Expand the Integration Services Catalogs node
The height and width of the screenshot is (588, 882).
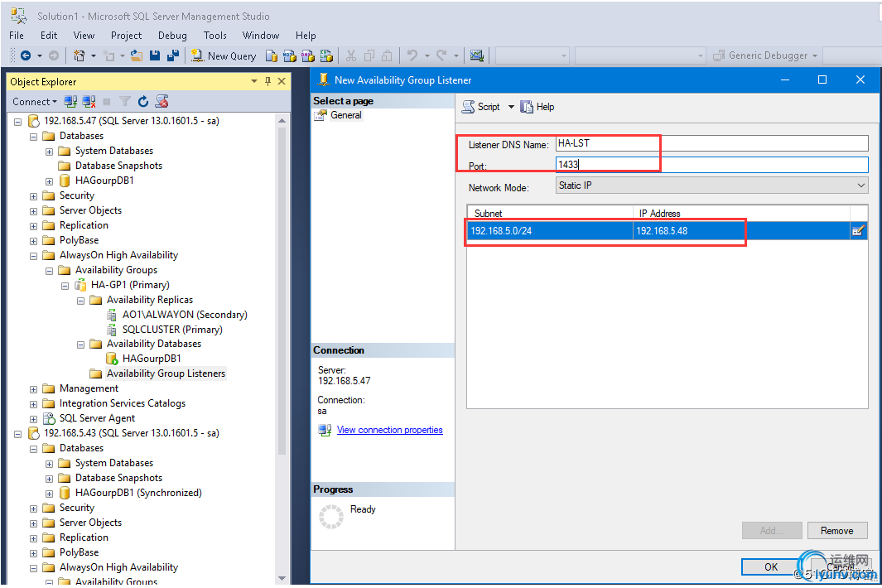[34, 404]
